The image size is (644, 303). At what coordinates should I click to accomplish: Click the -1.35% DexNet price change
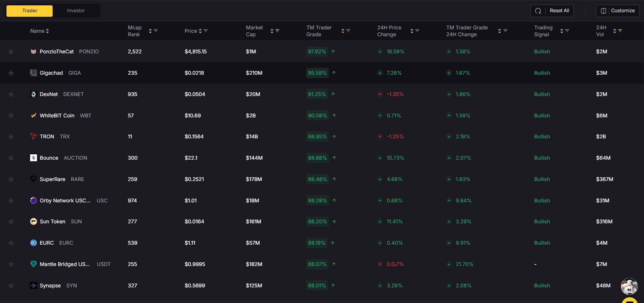click(395, 94)
